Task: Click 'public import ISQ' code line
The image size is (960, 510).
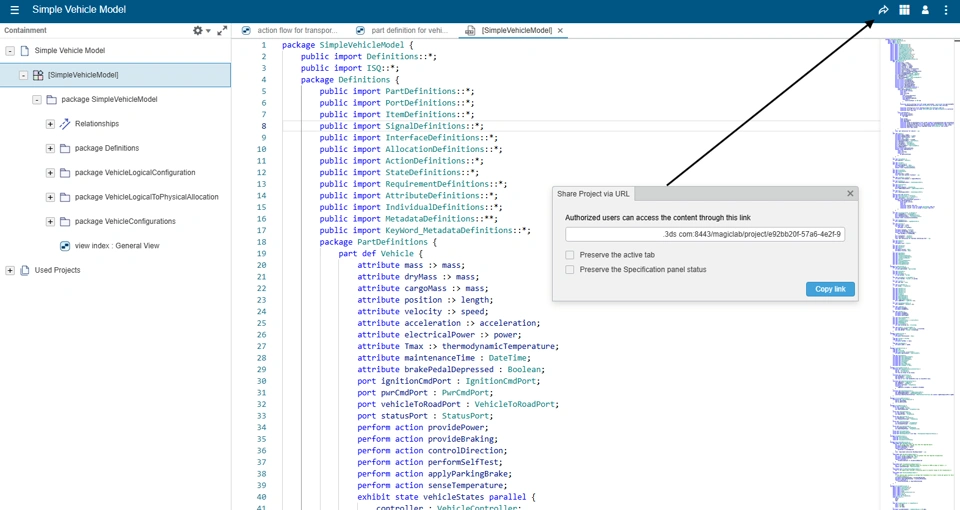Action: pyautogui.click(x=350, y=68)
